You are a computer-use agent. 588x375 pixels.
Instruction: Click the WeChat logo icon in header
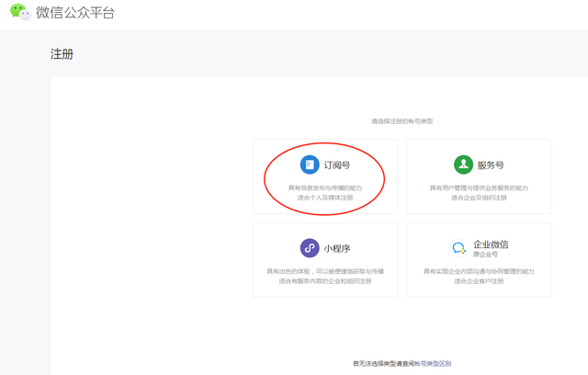[x=20, y=12]
